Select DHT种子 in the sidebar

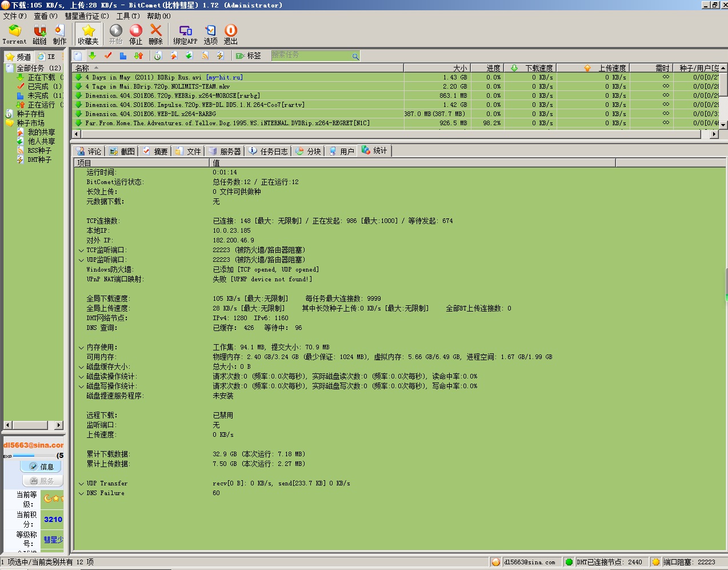pos(39,160)
